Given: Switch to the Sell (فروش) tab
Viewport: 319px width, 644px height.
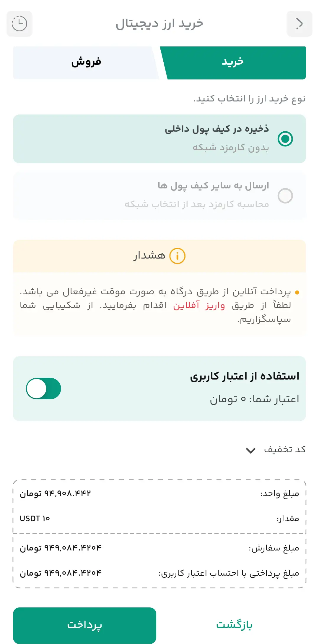Looking at the screenshot, I should coord(86,62).
